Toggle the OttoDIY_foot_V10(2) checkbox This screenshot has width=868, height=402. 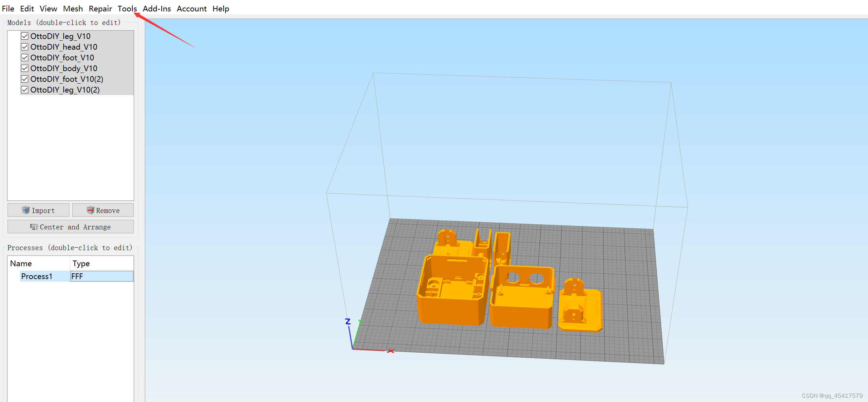point(24,79)
